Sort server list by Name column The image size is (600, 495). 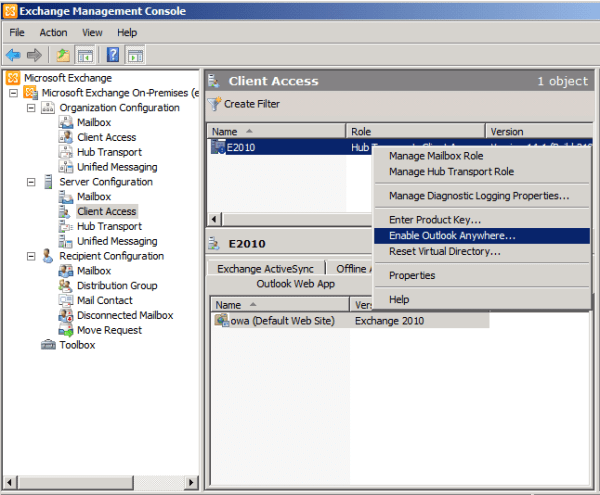click(x=276, y=132)
